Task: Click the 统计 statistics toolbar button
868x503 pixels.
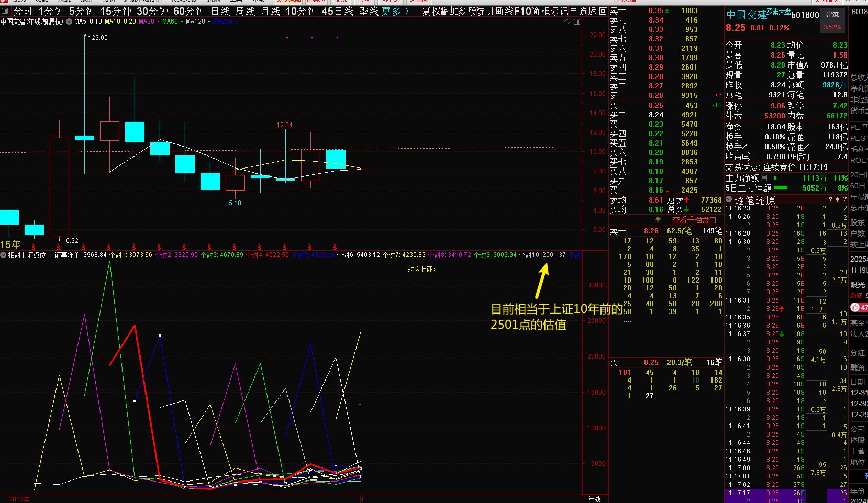Action: 485,11
